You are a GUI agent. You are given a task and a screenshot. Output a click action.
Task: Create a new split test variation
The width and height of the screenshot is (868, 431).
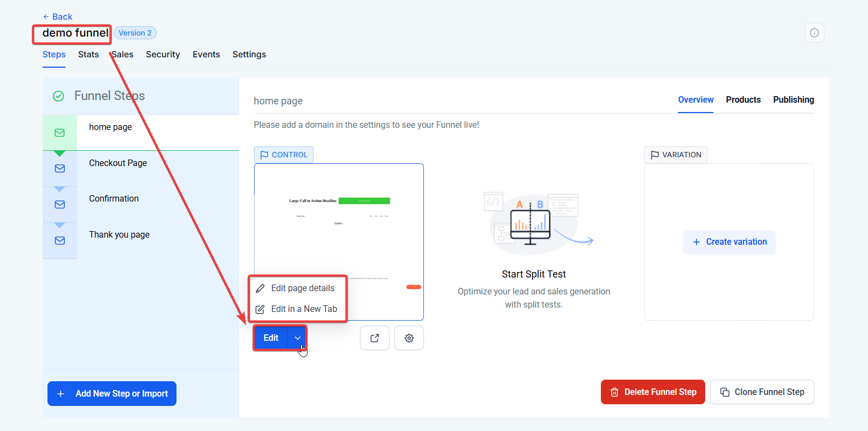(729, 242)
